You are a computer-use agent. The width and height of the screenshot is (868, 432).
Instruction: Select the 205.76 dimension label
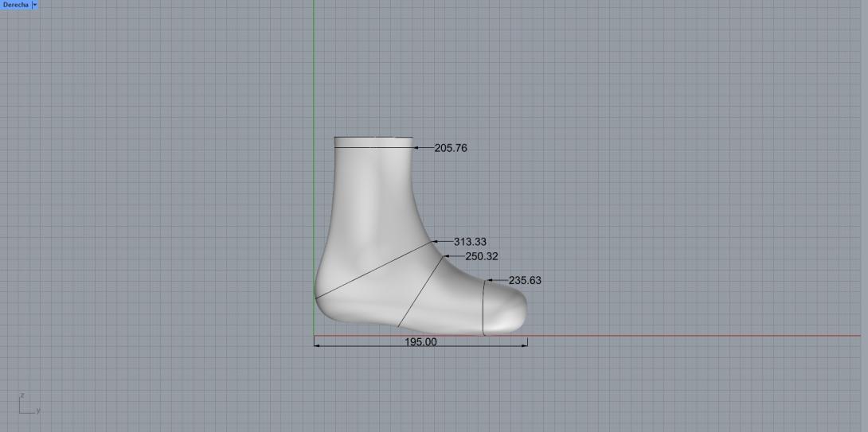click(451, 148)
